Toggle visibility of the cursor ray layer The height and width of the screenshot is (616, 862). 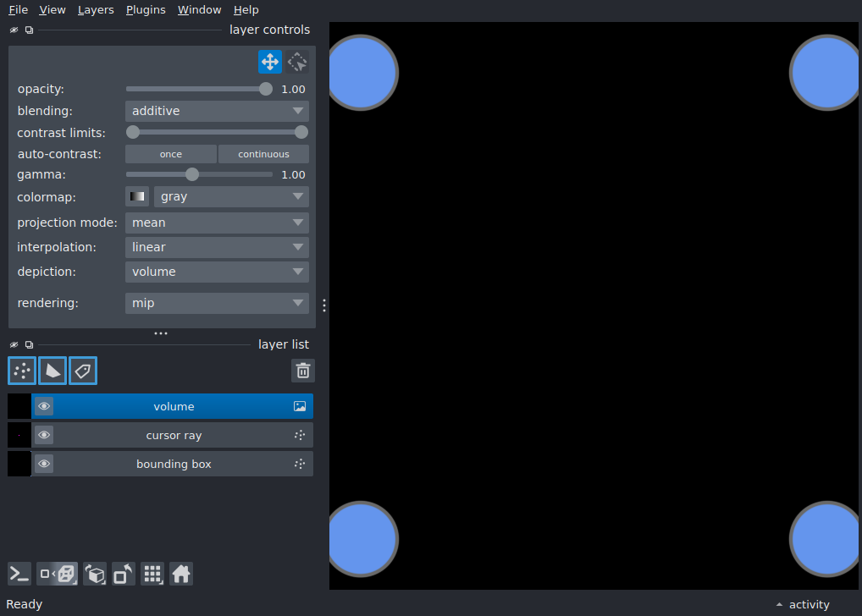point(44,435)
